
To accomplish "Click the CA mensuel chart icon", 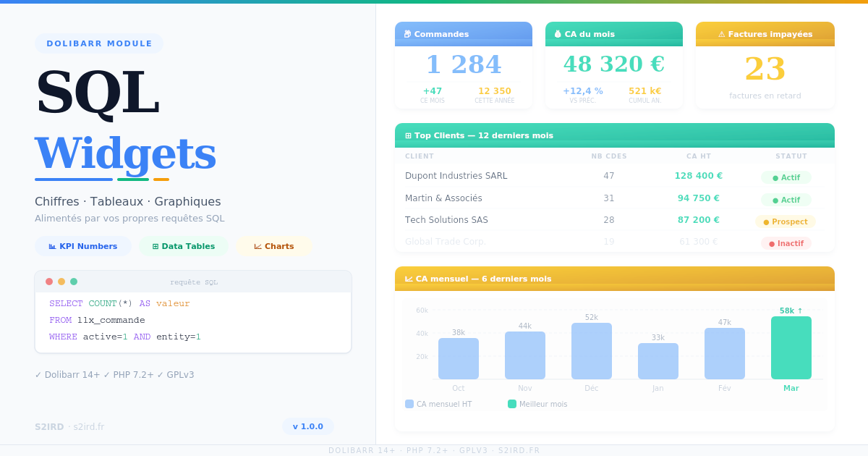I will [409, 279].
